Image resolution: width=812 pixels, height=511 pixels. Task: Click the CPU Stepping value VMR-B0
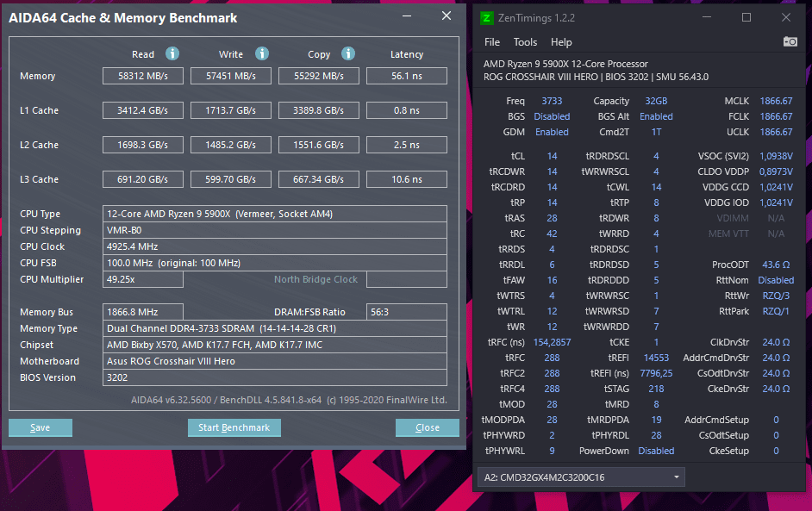[275, 230]
